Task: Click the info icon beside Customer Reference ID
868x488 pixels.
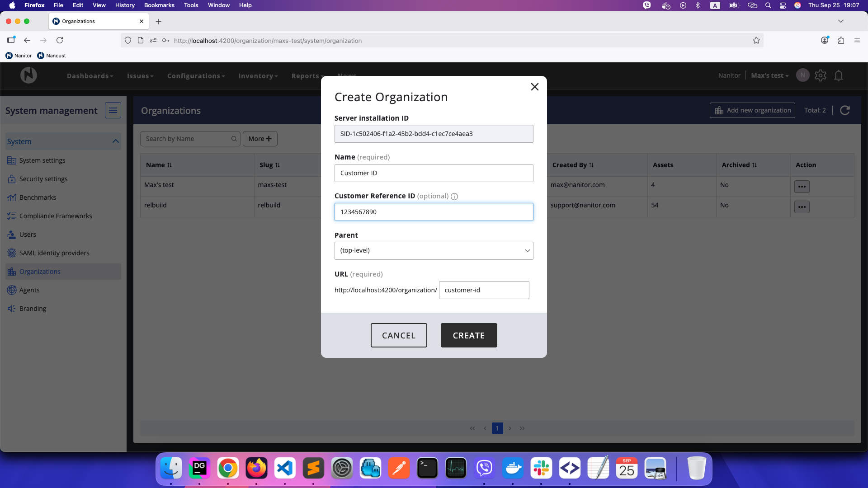Action: point(454,197)
